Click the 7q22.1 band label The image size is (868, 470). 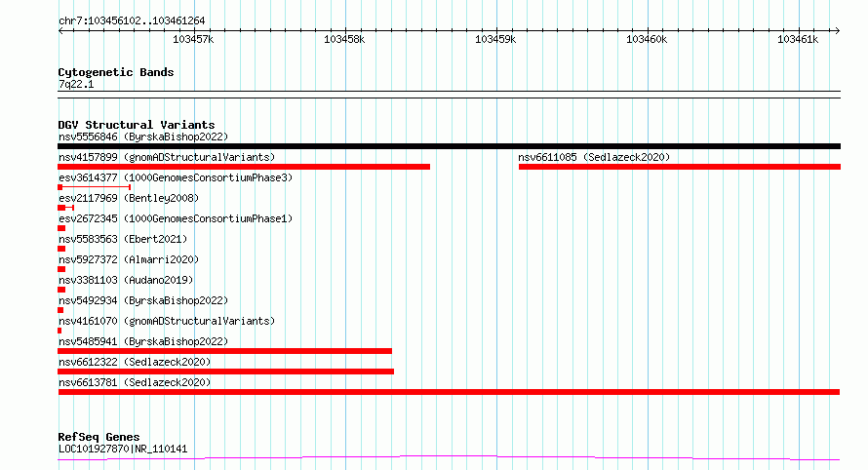(76, 84)
